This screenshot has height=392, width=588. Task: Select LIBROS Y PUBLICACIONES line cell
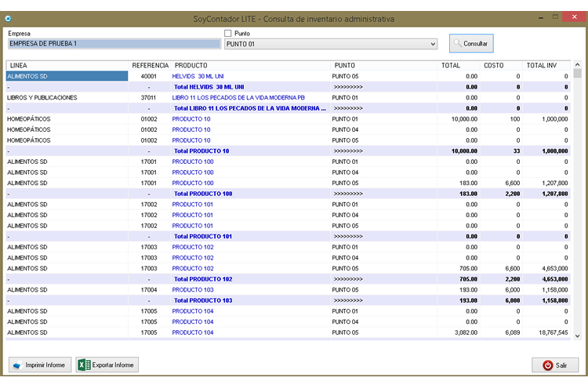pyautogui.click(x=67, y=97)
